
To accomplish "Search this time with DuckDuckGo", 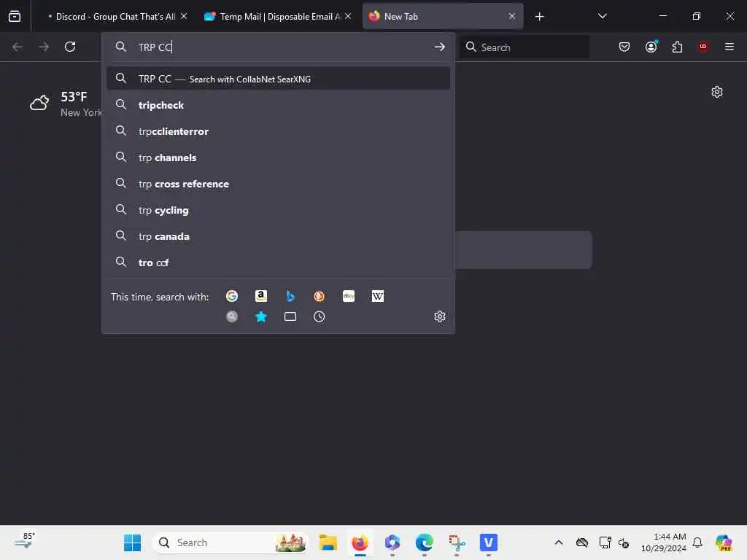I will 320,296.
